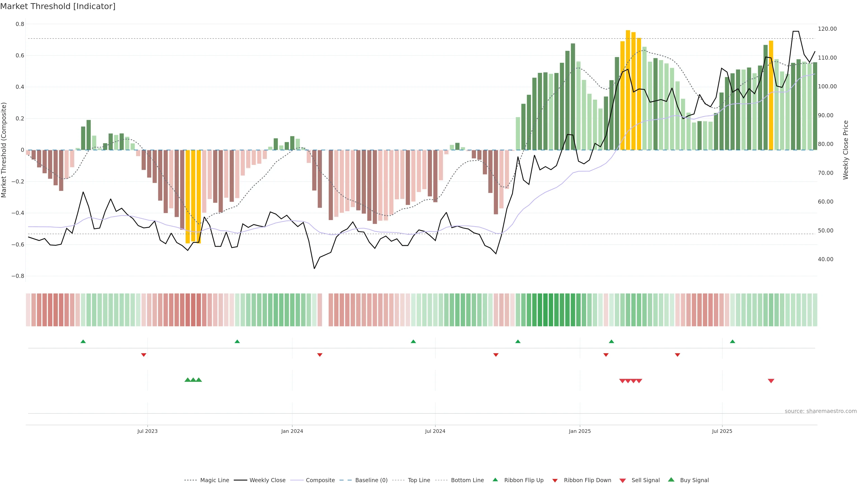Click the Buy Signal legend triangle icon

pyautogui.click(x=671, y=480)
